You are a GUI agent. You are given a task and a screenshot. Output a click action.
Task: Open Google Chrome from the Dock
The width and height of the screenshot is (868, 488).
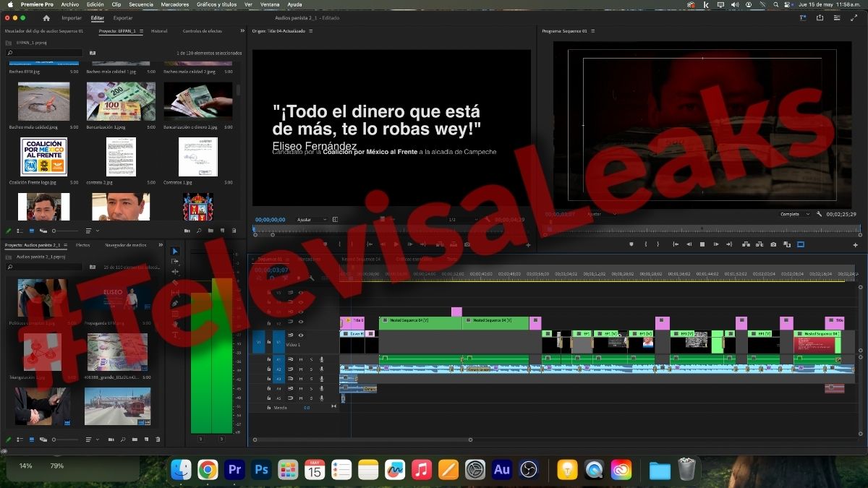[x=208, y=469]
